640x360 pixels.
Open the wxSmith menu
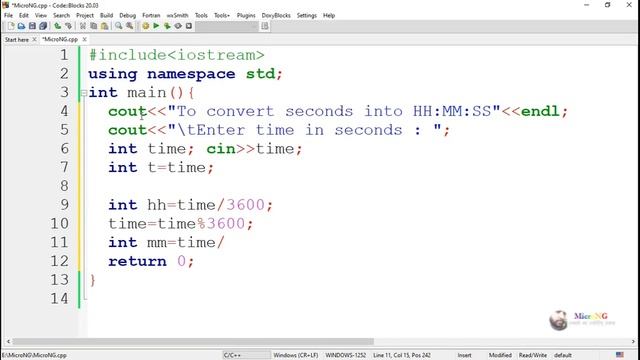point(178,16)
